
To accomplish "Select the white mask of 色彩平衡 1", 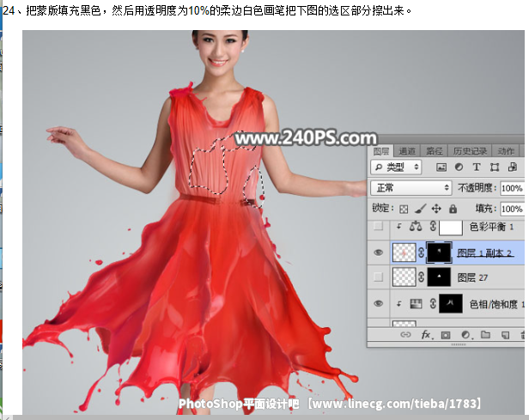I will [x=451, y=227].
